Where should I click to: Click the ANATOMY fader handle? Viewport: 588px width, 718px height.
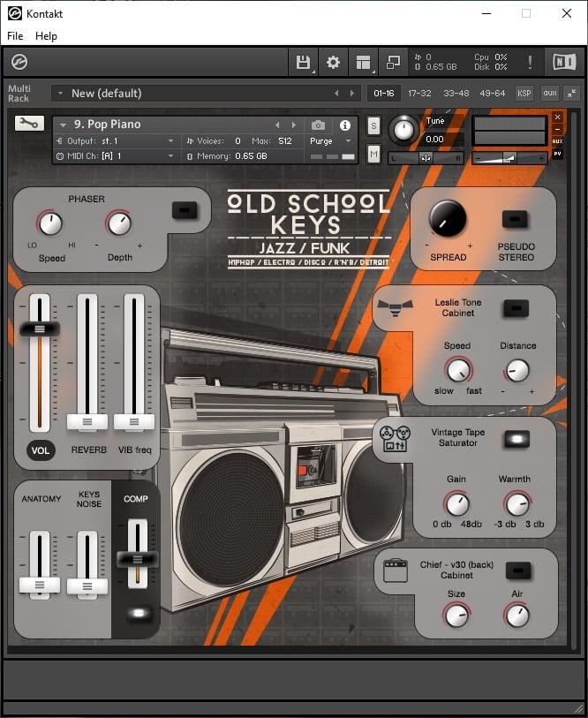40,585
